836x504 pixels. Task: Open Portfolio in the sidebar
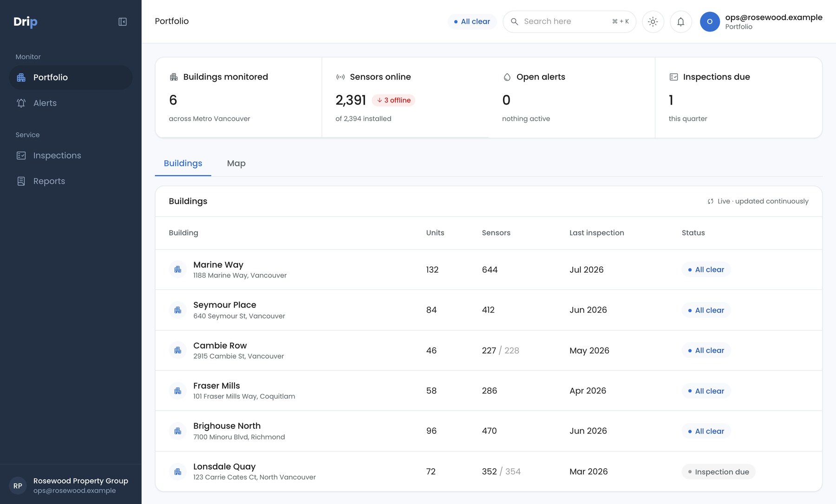point(71,78)
